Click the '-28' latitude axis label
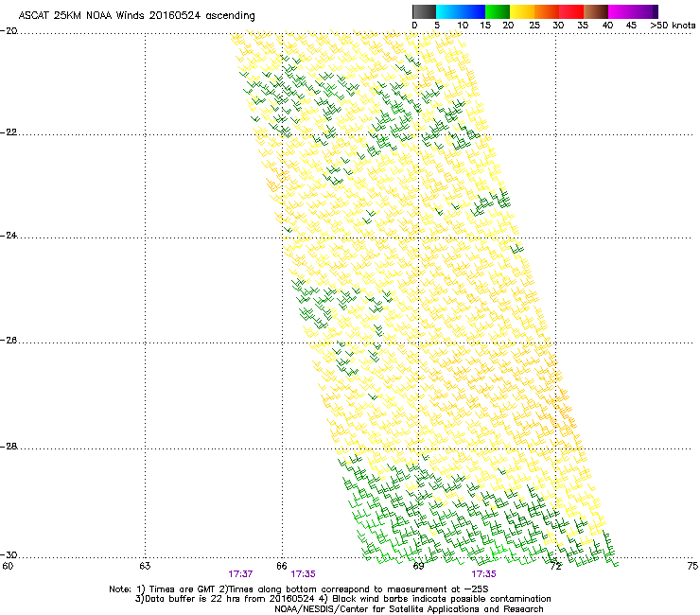This screenshot has width=700, height=615. [9, 447]
